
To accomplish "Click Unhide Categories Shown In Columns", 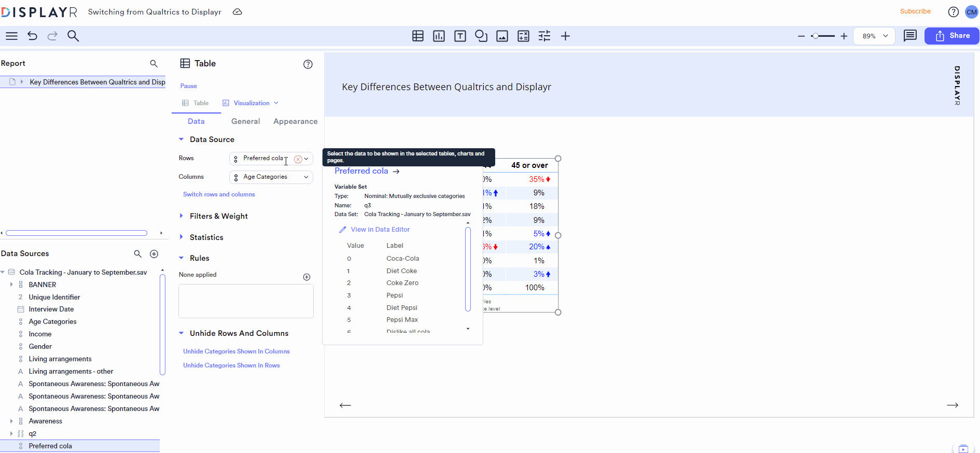I will click(x=236, y=351).
